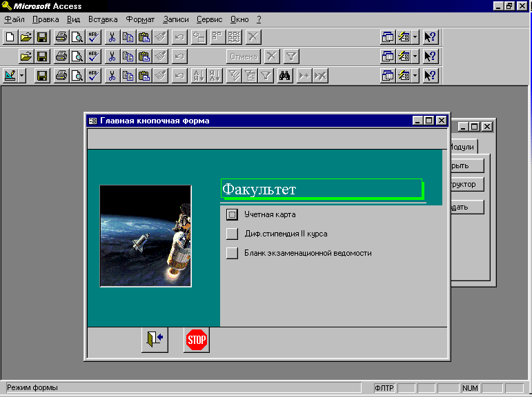Open filter by form in the bottom toolbar
The height and width of the screenshot is (397, 532).
pyautogui.click(x=250, y=76)
